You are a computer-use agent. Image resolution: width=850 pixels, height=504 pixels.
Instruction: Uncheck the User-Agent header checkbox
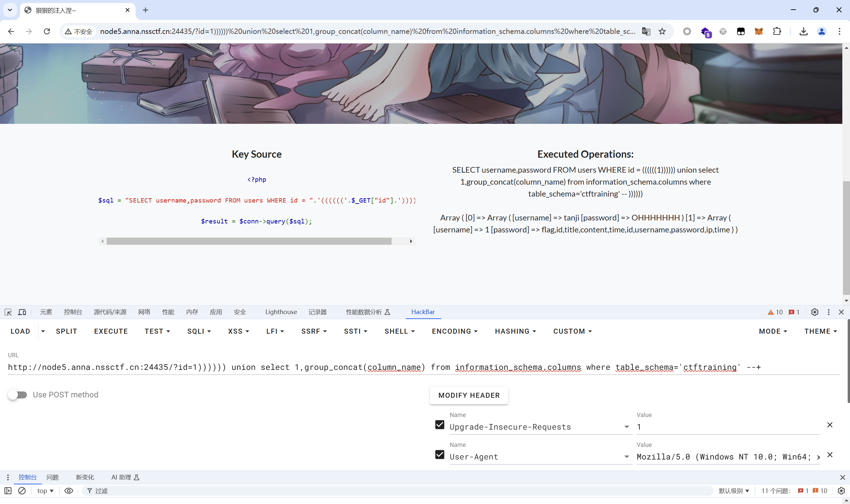point(439,455)
